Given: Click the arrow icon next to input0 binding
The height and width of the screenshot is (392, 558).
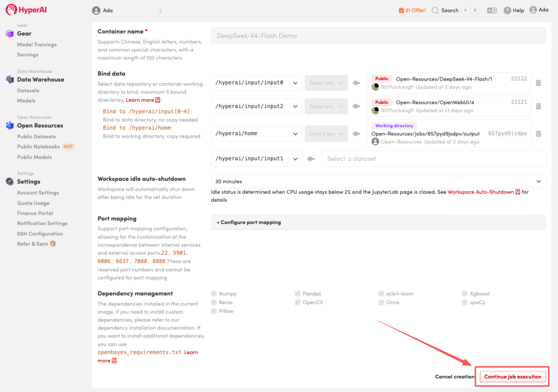Looking at the screenshot, I should coord(356,83).
